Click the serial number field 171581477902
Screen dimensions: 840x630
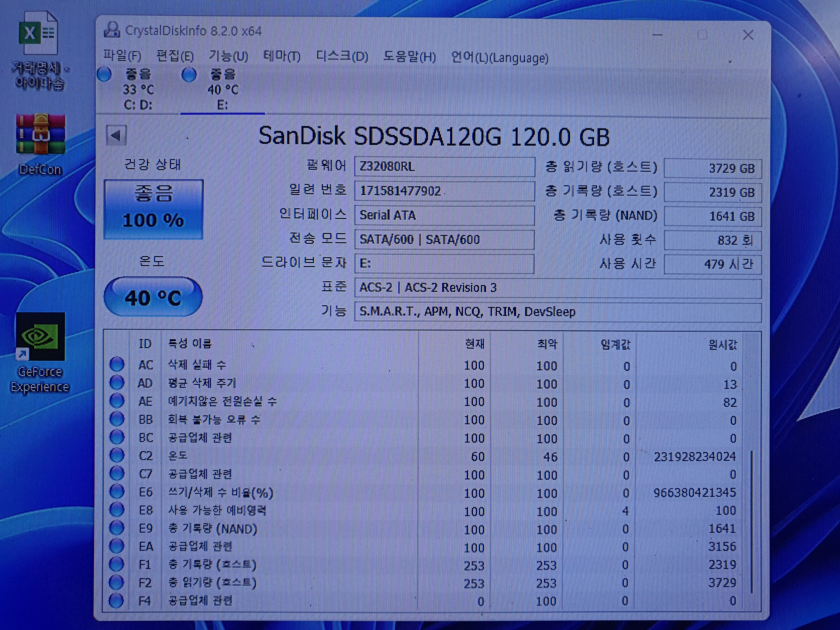click(x=444, y=191)
